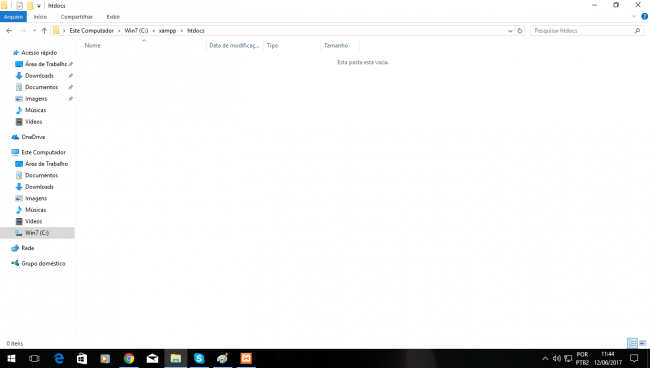Open the ribbon help icon
The height and width of the screenshot is (368, 650).
[644, 17]
